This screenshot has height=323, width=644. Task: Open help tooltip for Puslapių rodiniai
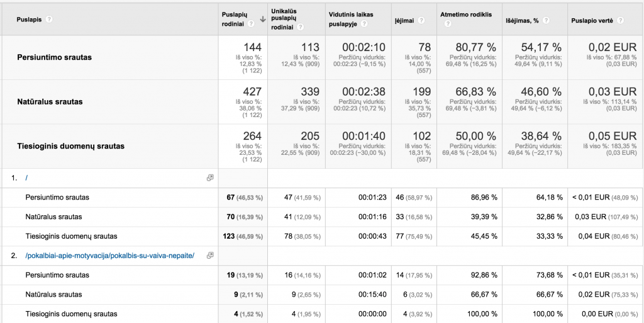[251, 25]
